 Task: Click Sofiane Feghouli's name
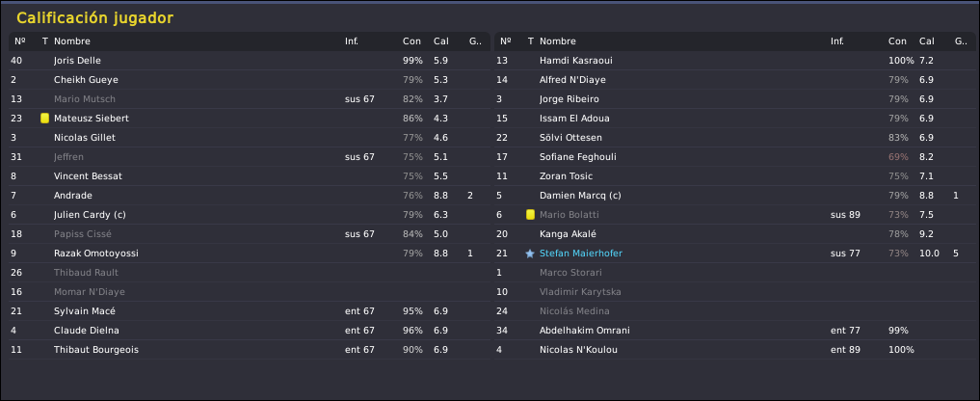tap(577, 157)
